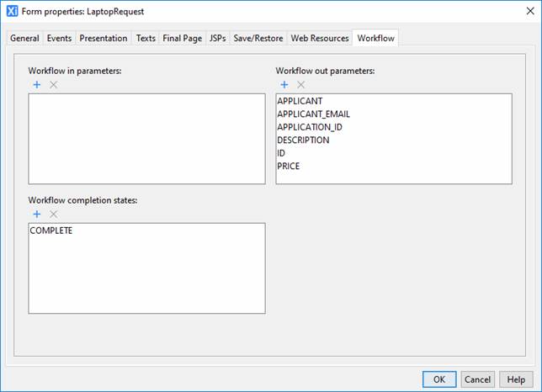Delete selected workflow completion state
This screenshot has width=542, height=392.
[x=53, y=215]
